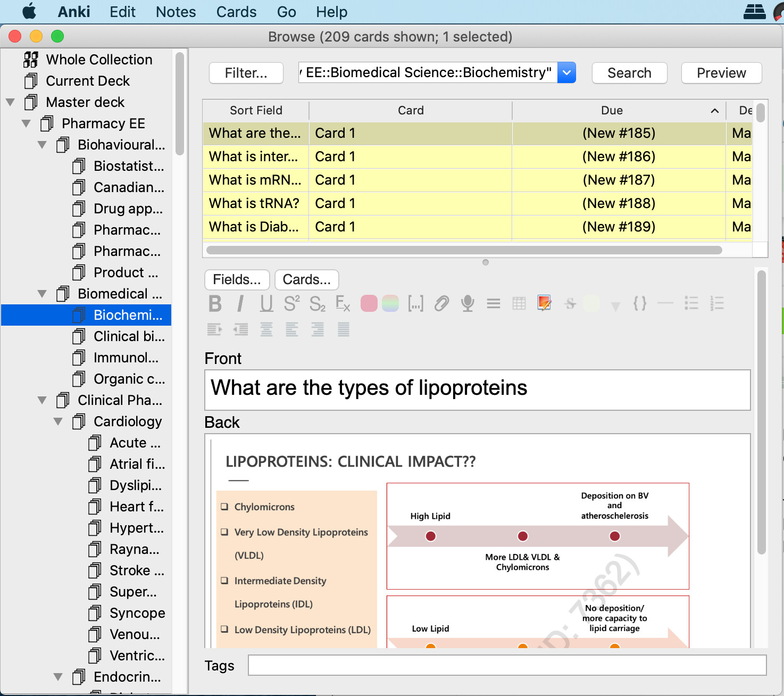Insert a horizontal rule line
Image resolution: width=784 pixels, height=696 pixels.
pos(665,303)
